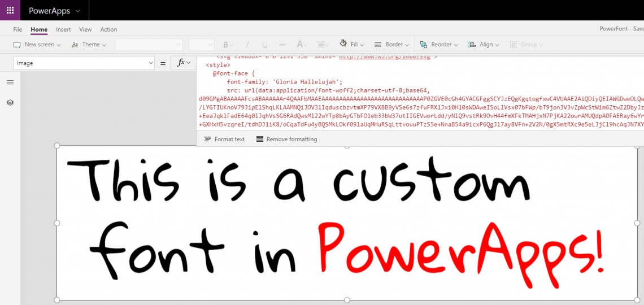This screenshot has height=305, width=644.
Task: Select the custom font image on canvas
Action: point(347,223)
